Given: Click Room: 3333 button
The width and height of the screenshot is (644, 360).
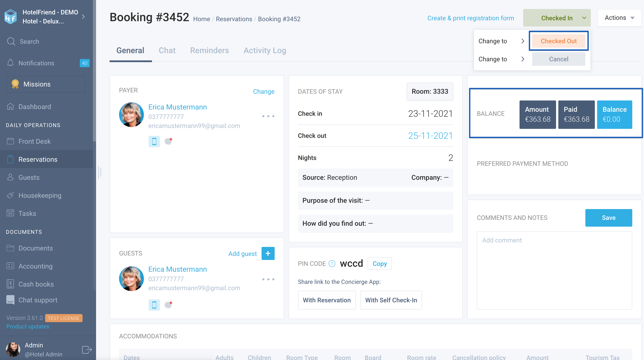Looking at the screenshot, I should click(430, 91).
